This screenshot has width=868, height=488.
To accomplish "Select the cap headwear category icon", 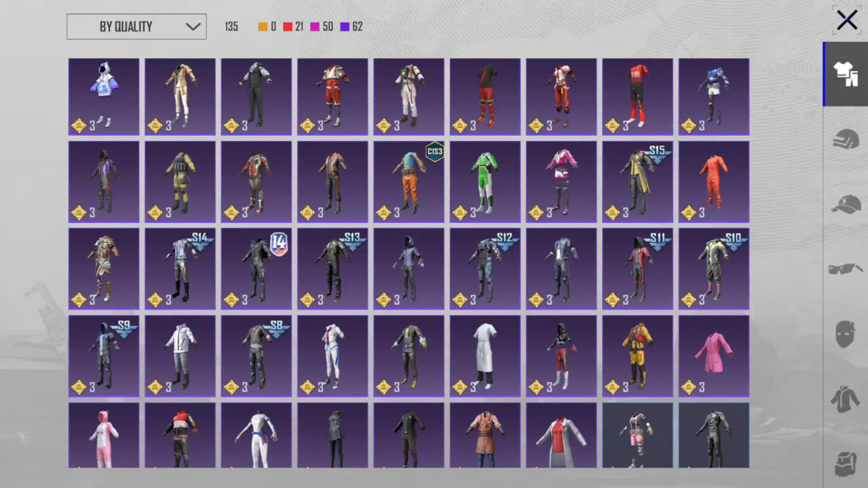I will point(845,204).
